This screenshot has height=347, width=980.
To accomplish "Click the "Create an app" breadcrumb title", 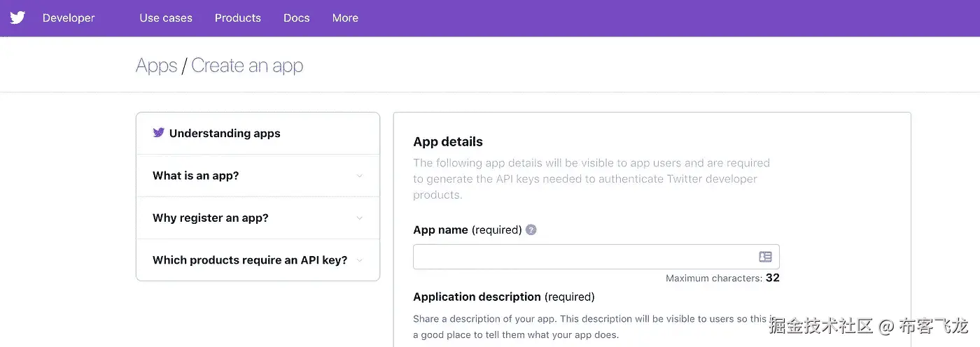I will (x=247, y=66).
